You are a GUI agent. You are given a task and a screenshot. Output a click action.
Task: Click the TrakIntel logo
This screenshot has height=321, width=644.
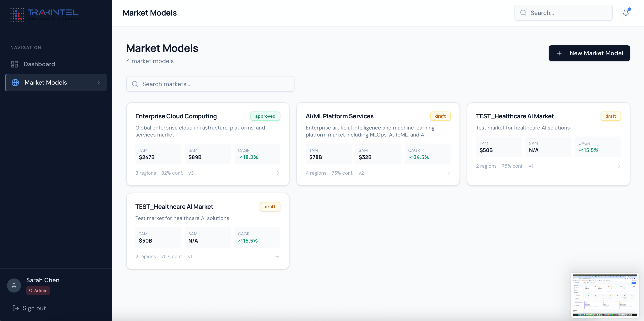[x=44, y=14]
